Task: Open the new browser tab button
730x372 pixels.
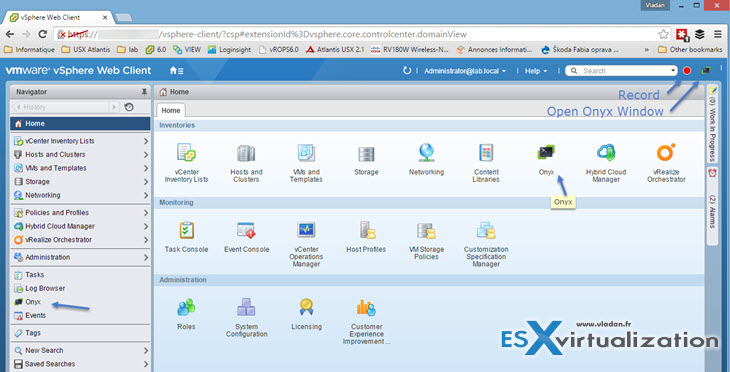Action: 123,18
